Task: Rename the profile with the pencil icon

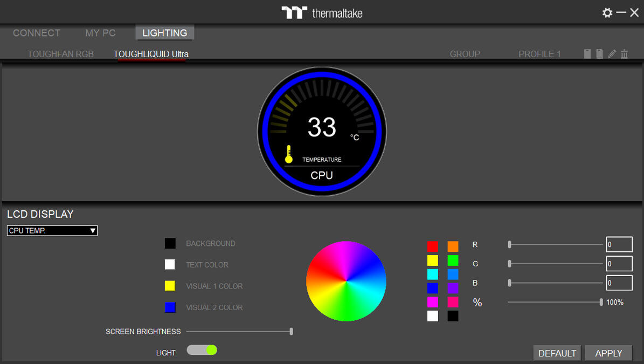Action: (612, 54)
